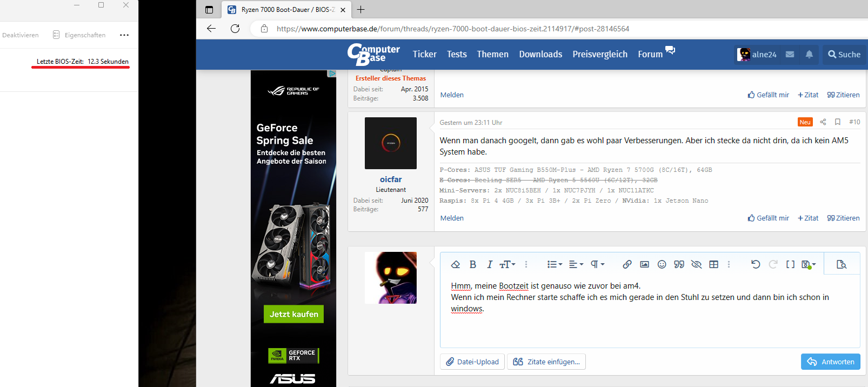Insert a quote block in editor
The height and width of the screenshot is (387, 868).
pos(679,264)
